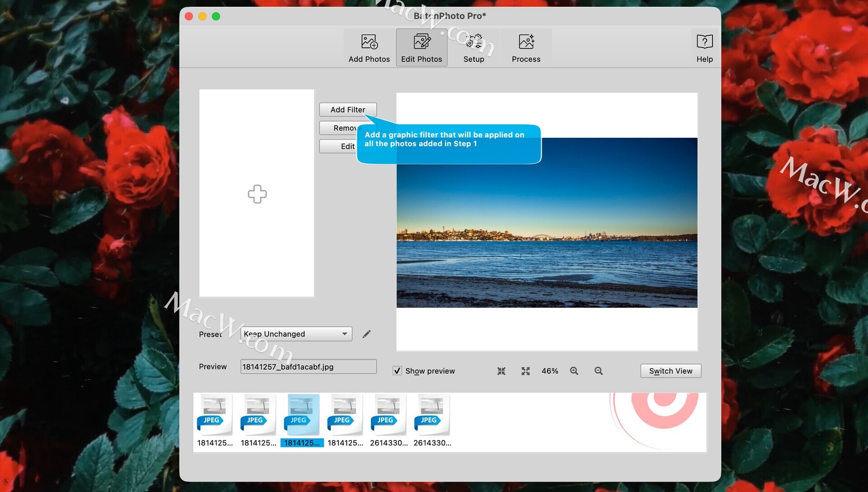This screenshot has height=492, width=868.
Task: Open the Help icon
Action: pyautogui.click(x=704, y=47)
